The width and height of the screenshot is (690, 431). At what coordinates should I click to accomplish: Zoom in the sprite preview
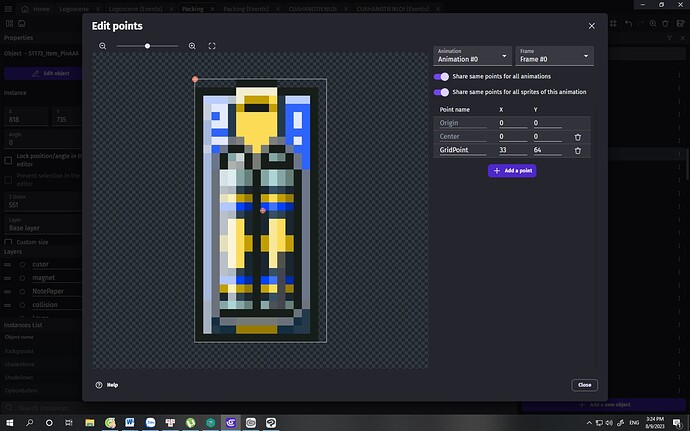pos(192,46)
